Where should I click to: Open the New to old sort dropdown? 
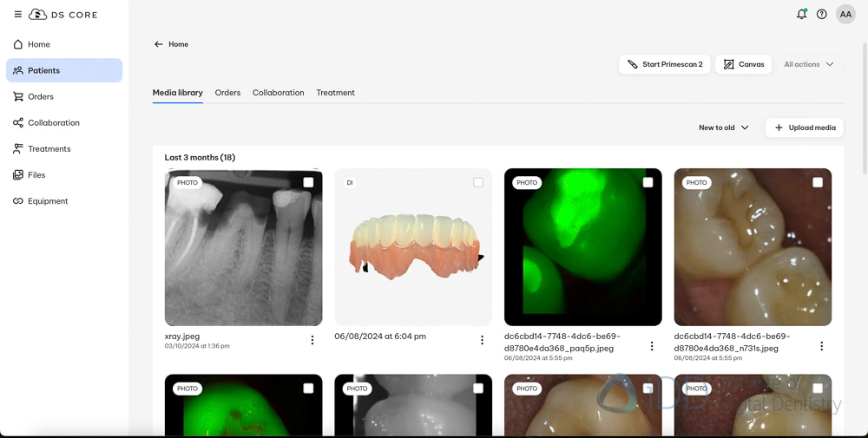tap(723, 127)
